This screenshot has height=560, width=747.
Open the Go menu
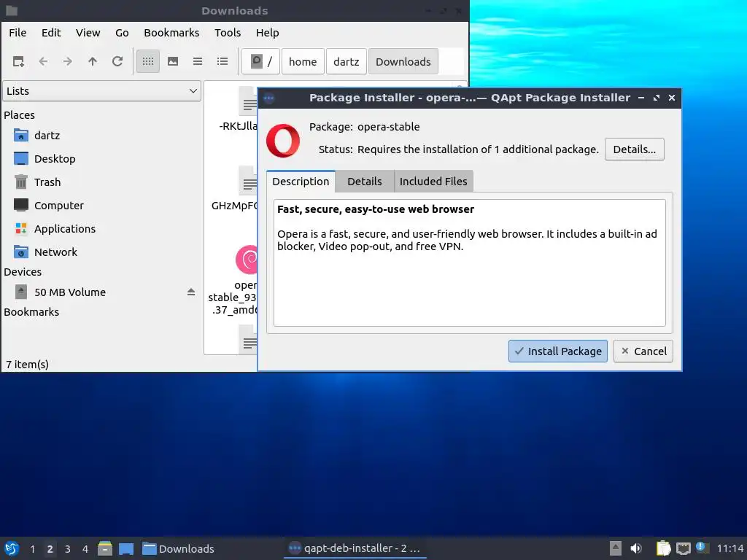122,33
